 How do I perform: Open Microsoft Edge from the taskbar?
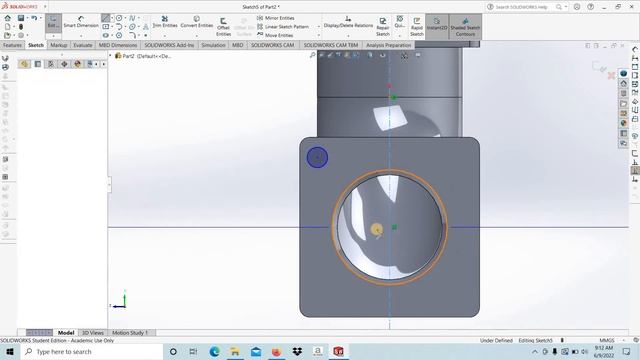[x=214, y=351]
